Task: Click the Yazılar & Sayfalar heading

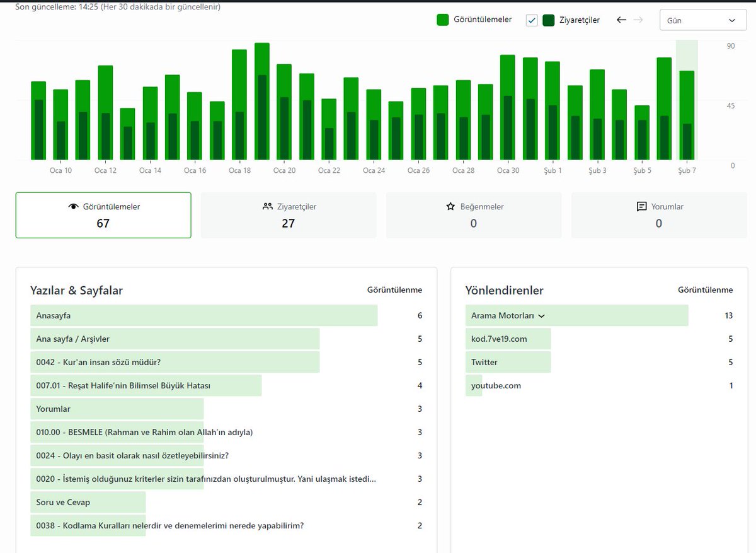Action: [76, 291]
